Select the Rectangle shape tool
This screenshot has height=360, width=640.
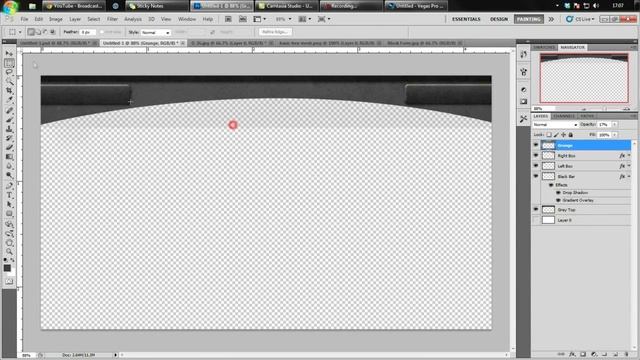9,214
